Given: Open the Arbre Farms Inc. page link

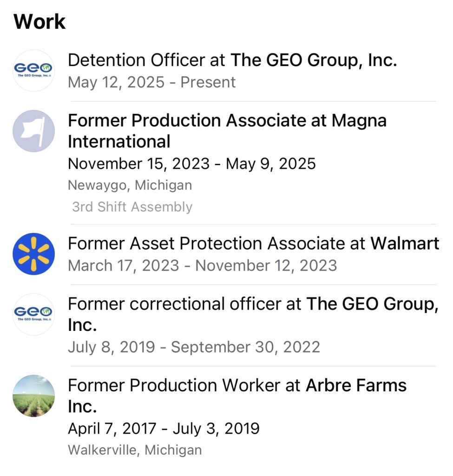Looking at the screenshot, I should pyautogui.click(x=355, y=385).
